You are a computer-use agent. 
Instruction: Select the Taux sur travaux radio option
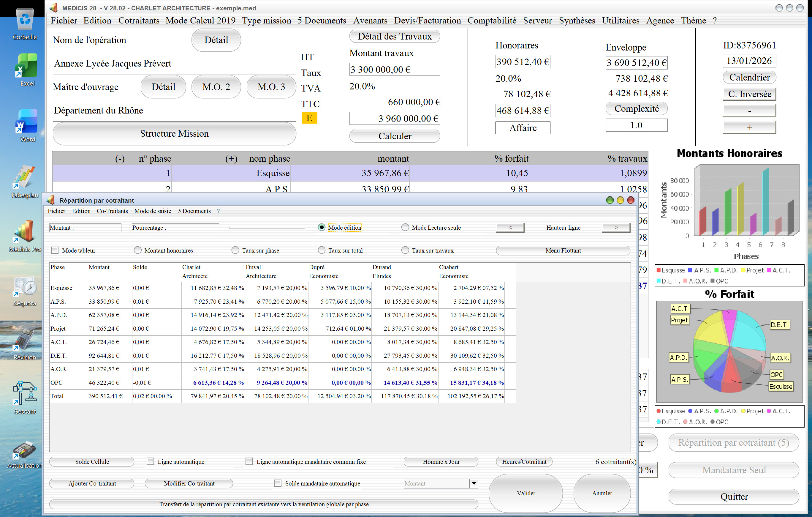[405, 250]
